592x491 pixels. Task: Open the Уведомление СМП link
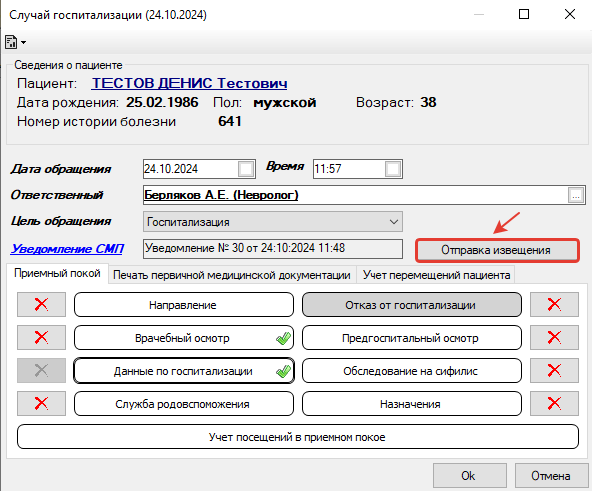point(67,249)
